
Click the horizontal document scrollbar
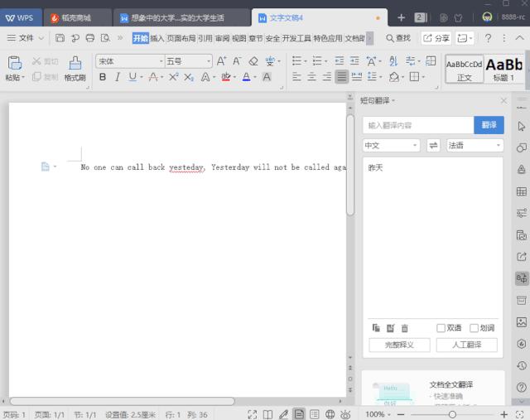click(x=122, y=402)
